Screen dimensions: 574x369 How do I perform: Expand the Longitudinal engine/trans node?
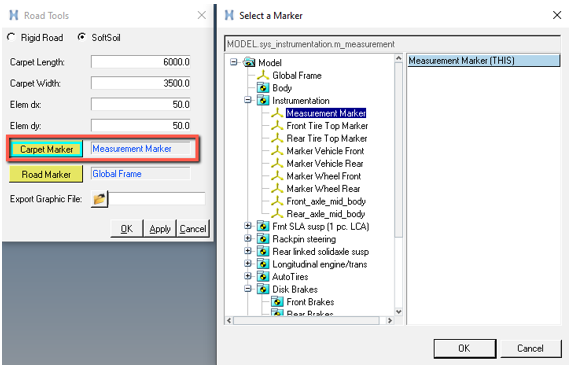tap(248, 264)
